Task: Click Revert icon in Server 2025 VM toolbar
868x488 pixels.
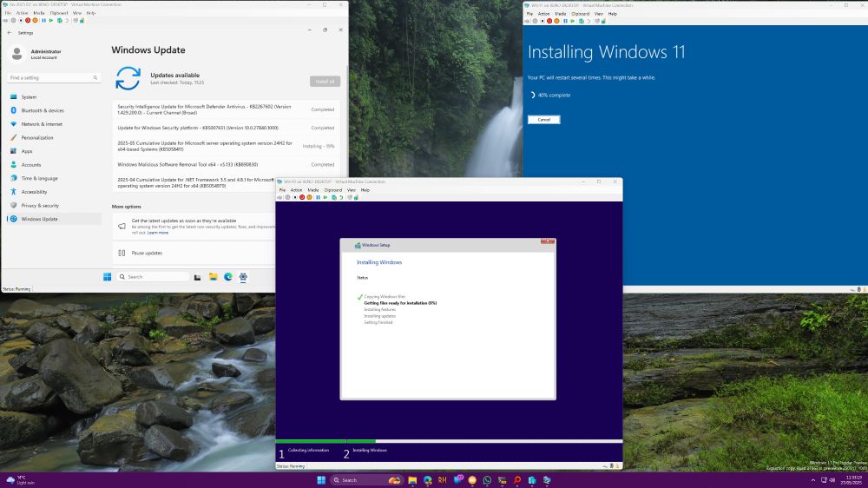Action: [67, 21]
